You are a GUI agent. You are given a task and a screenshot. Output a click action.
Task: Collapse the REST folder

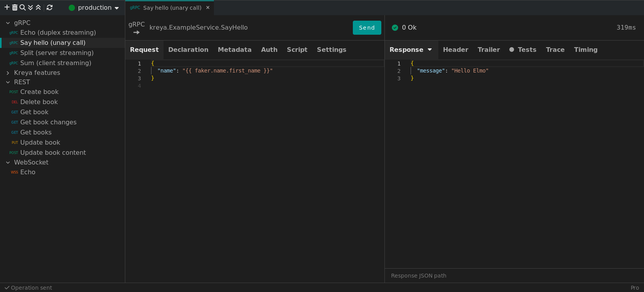[8, 82]
